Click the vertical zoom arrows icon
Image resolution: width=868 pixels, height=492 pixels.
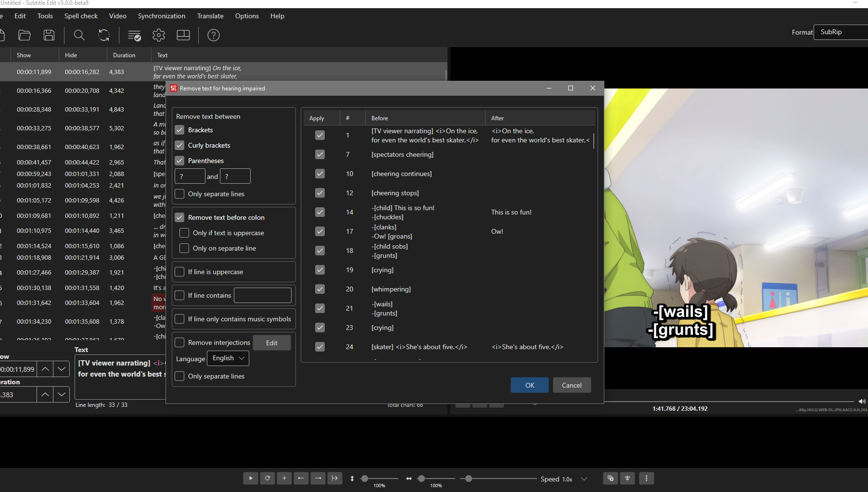tap(352, 479)
